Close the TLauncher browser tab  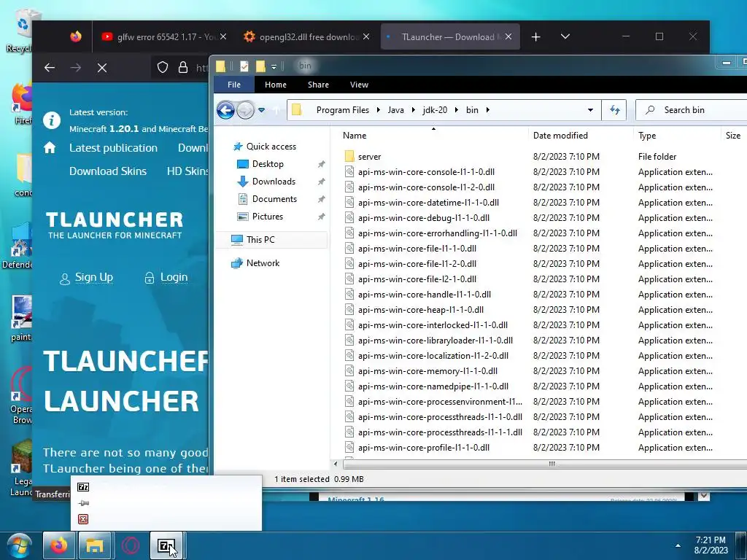(x=508, y=36)
